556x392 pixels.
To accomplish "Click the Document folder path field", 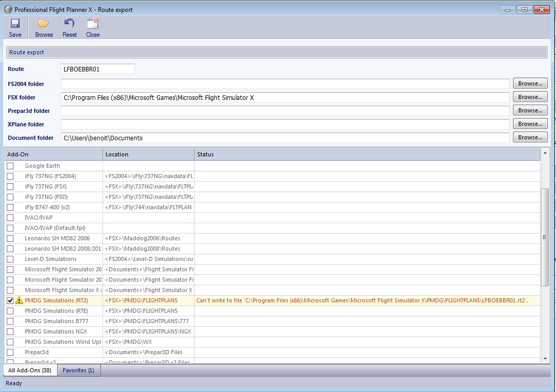I will click(x=285, y=138).
